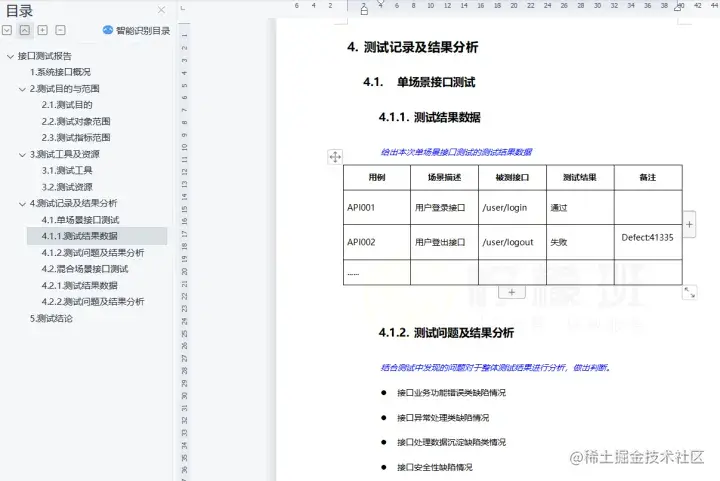Image resolution: width=720 pixels, height=481 pixels.
Task: Jump to 4.1.2.测试问题及结果分析 entry
Action: [93, 252]
